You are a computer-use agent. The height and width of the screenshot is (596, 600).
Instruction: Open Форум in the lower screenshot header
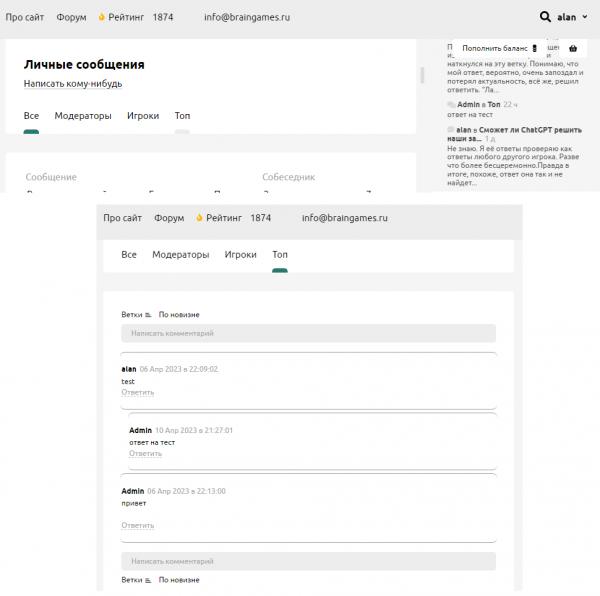169,218
